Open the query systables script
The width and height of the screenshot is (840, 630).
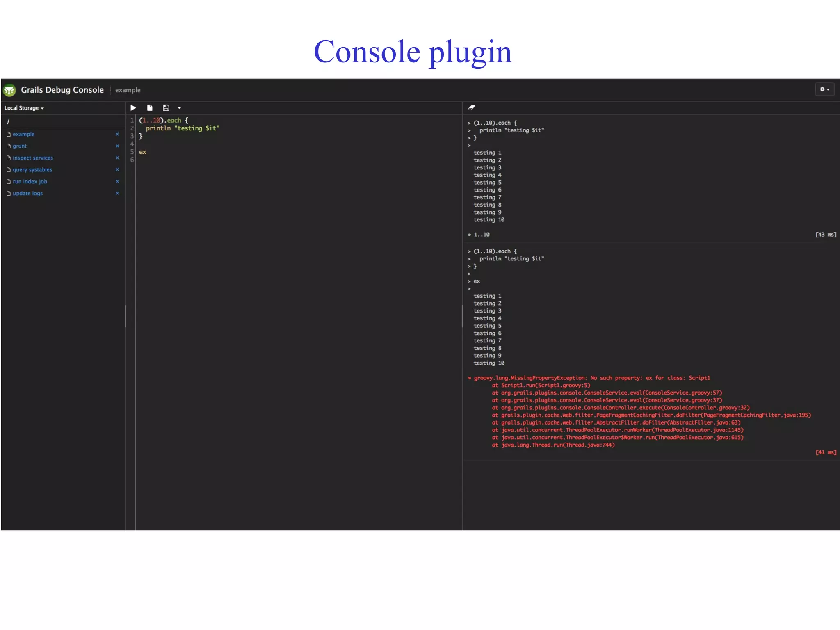coord(32,170)
